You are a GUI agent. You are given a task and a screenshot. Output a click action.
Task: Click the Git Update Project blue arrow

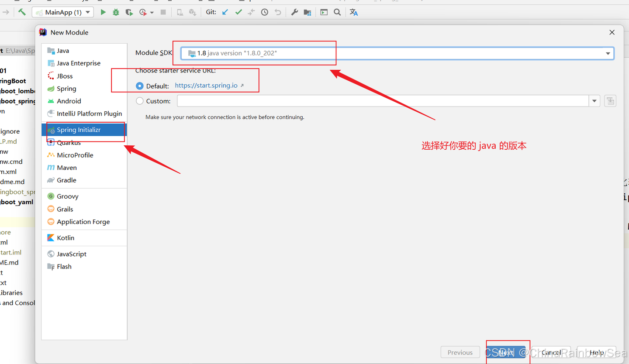point(225,12)
